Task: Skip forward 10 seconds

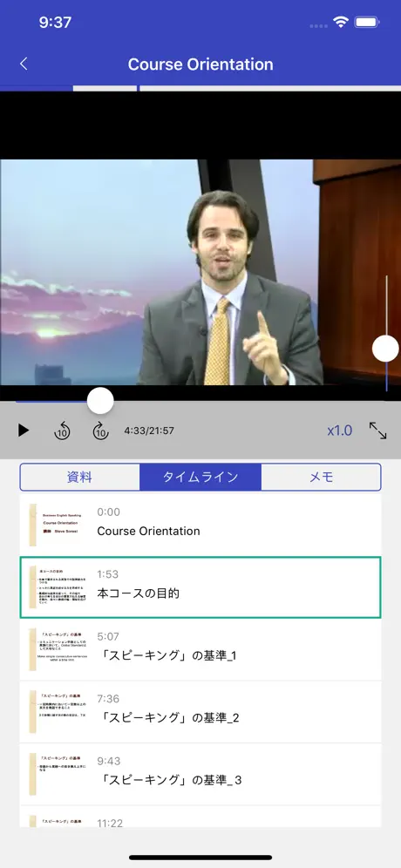Action: [x=100, y=431]
